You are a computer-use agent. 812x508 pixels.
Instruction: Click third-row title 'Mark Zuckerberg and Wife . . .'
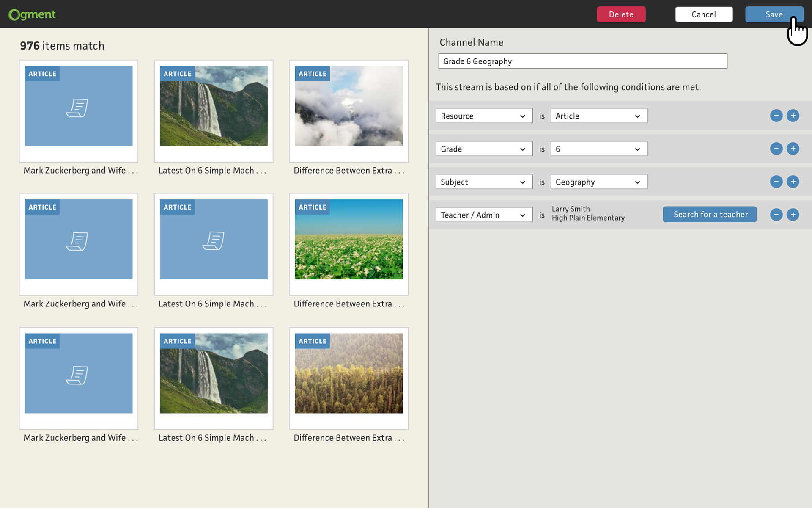point(81,437)
